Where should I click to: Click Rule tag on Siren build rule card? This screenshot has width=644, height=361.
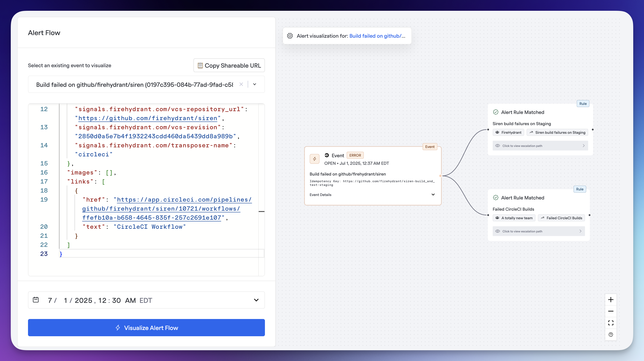[x=583, y=104]
